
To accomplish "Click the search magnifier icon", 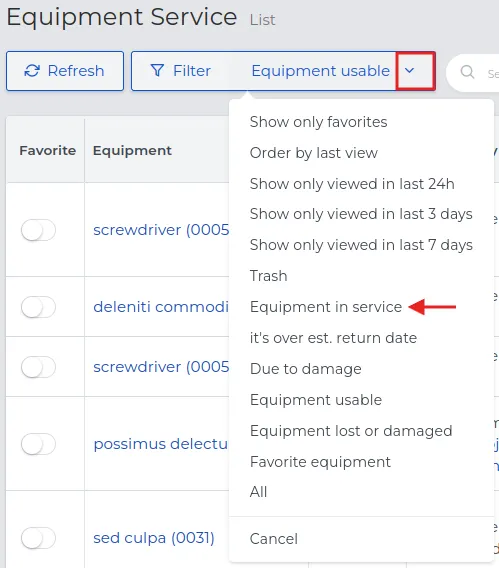I will point(467,72).
